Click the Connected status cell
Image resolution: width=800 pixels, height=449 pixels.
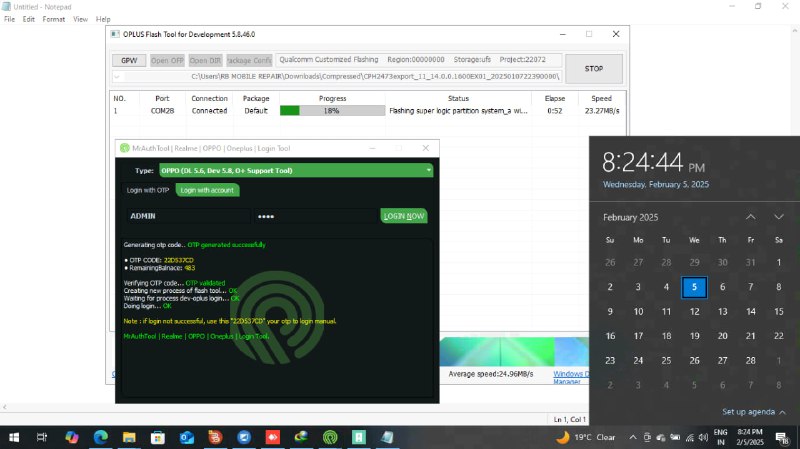[210, 111]
